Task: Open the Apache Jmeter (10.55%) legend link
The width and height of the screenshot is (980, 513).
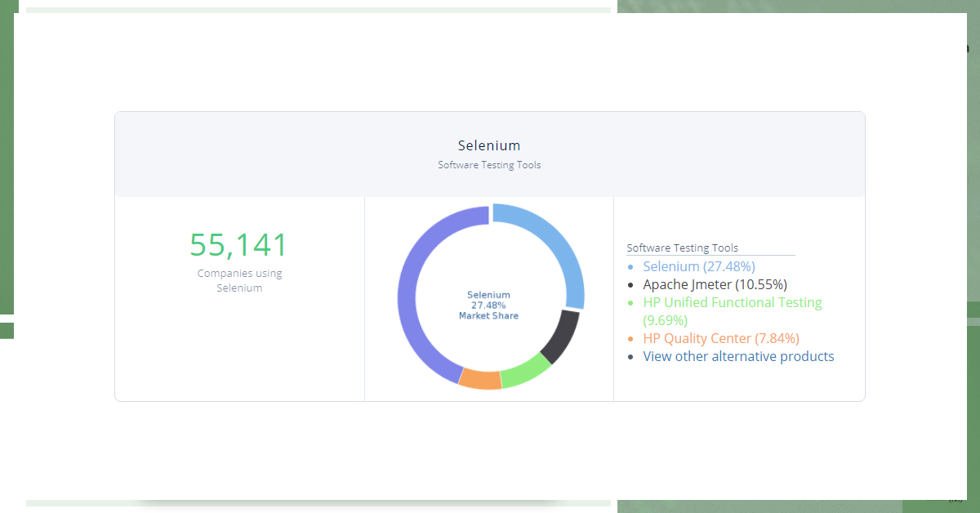Action: coord(715,284)
